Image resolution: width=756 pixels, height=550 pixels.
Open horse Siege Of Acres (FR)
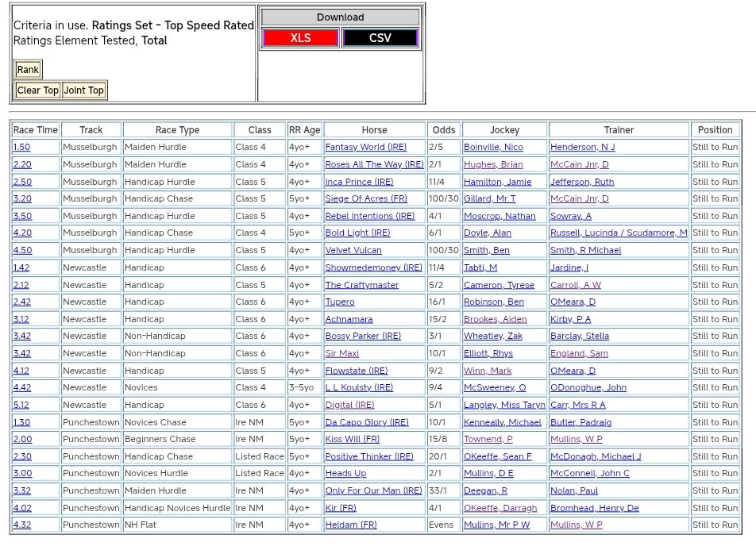pos(365,198)
